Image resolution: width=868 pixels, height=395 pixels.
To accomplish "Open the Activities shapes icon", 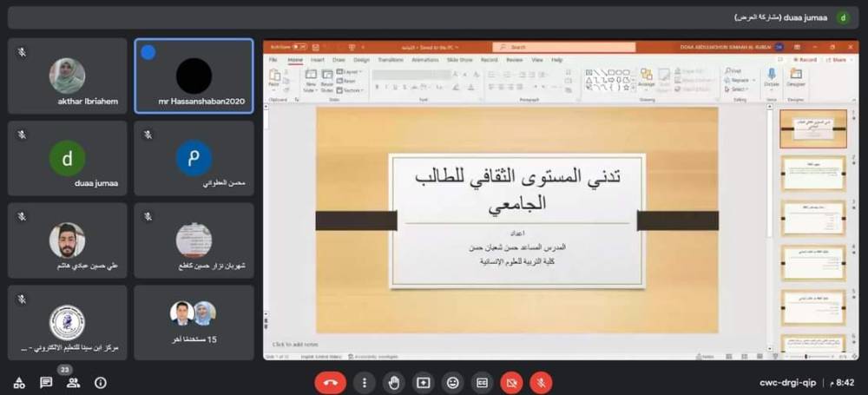I will pyautogui.click(x=19, y=383).
